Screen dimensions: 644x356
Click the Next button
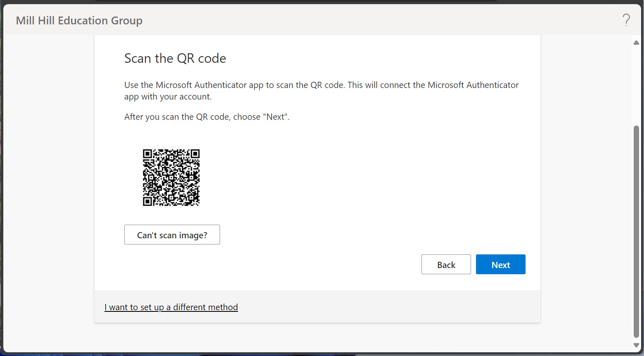[x=500, y=264]
